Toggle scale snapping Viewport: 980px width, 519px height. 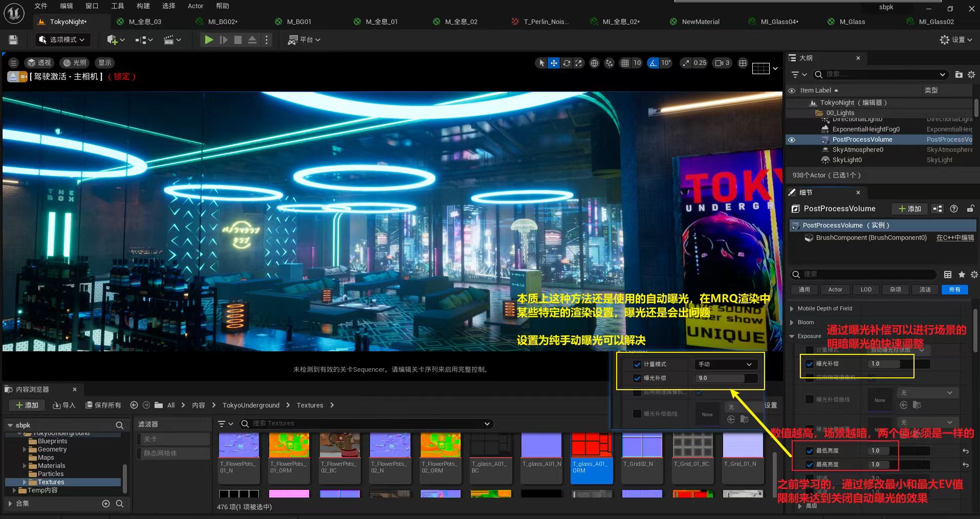pyautogui.click(x=685, y=63)
